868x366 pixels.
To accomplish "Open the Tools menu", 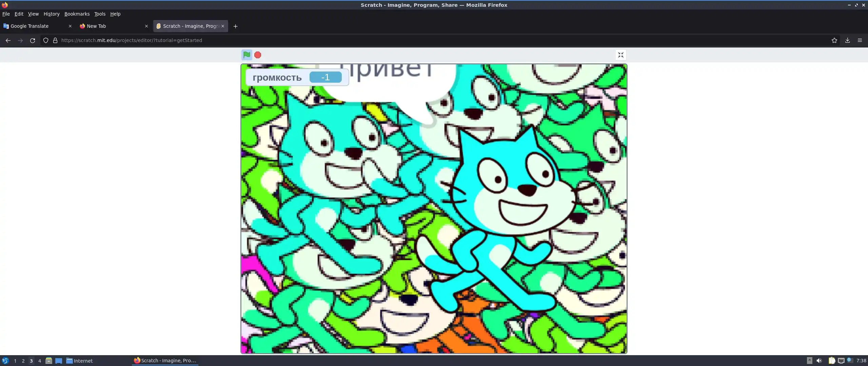I will pos(100,14).
